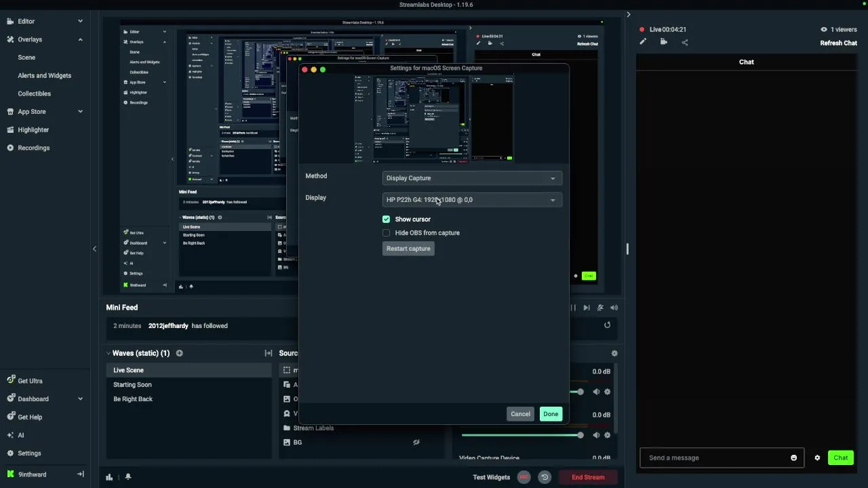Switch to the Be Right Back scene
Screen dimensions: 868x488
pos(189,399)
